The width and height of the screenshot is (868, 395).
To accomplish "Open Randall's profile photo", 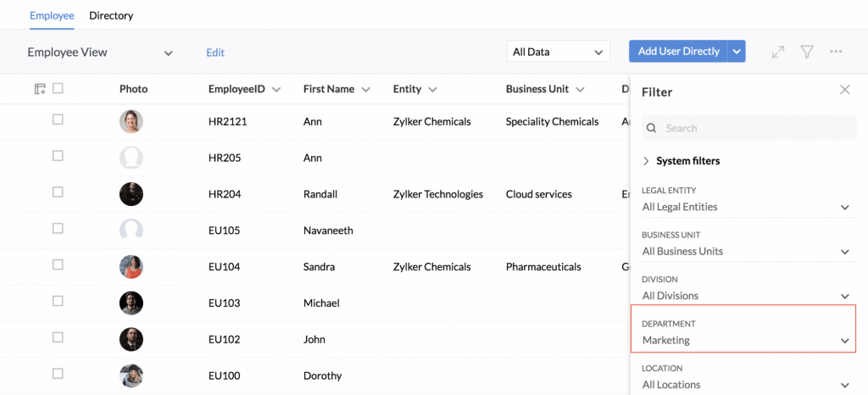I will coord(131,194).
